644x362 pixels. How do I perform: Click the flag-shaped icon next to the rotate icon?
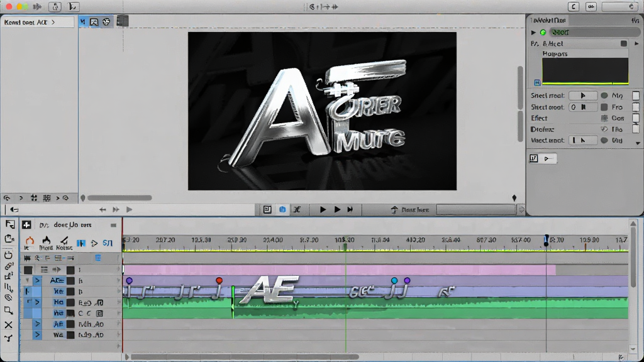73,6
